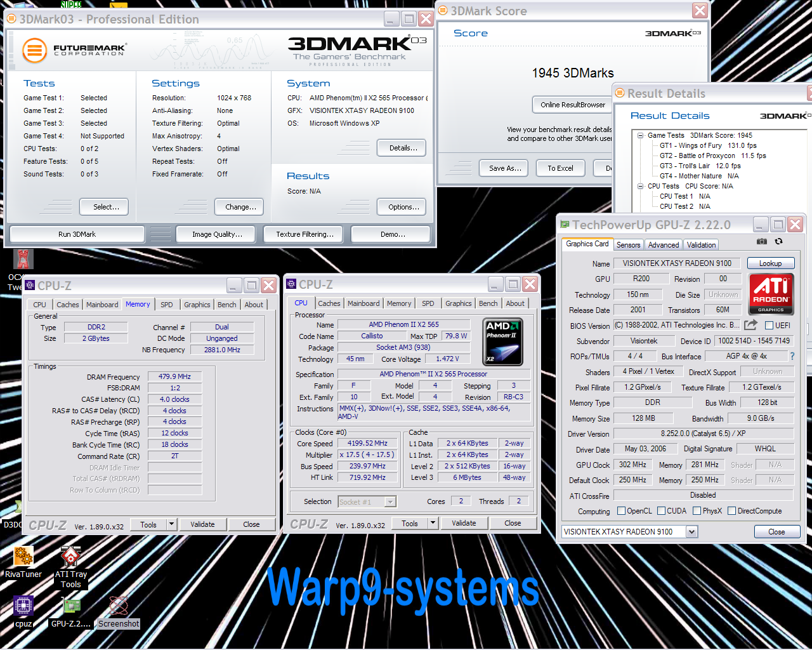Open the GPU selection dropdown in GPU-Z

691,532
